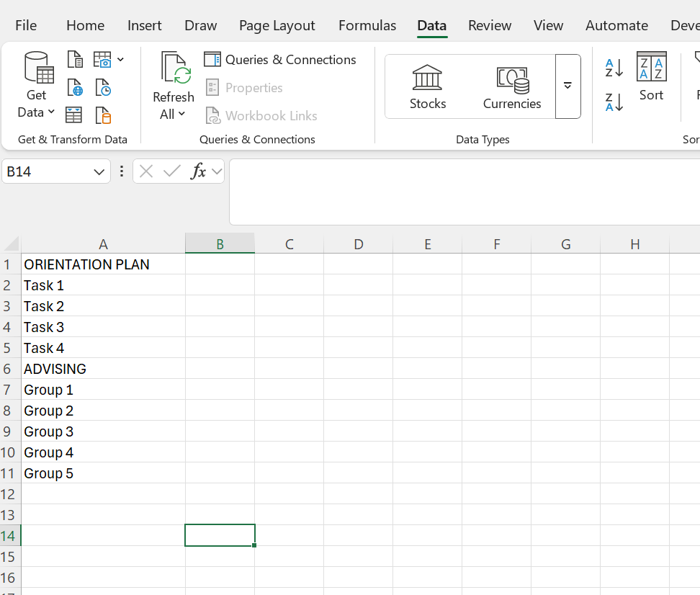Sort descending with the Z-A icon

point(613,102)
